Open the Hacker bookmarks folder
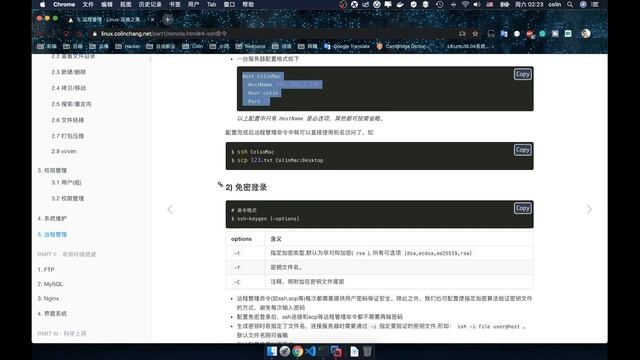Image resolution: width=640 pixels, height=360 pixels. coord(128,47)
